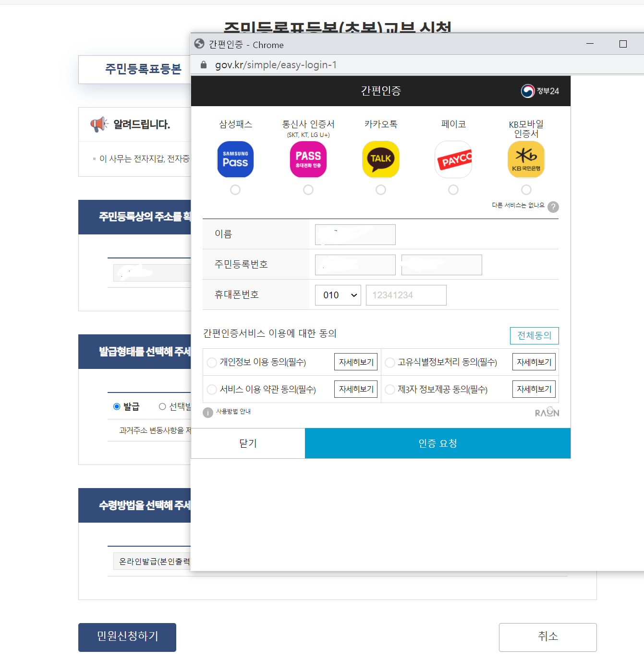Check 개인정보 이용 동의(필수)

tap(212, 362)
